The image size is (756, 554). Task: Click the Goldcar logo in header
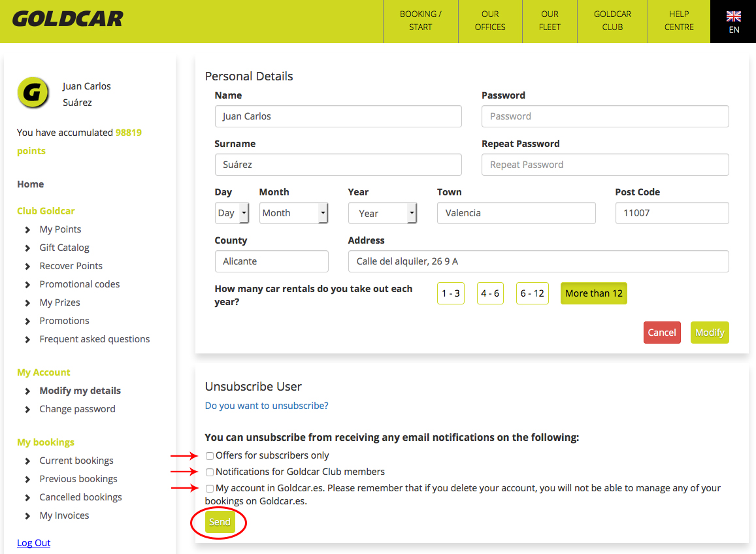(68, 19)
